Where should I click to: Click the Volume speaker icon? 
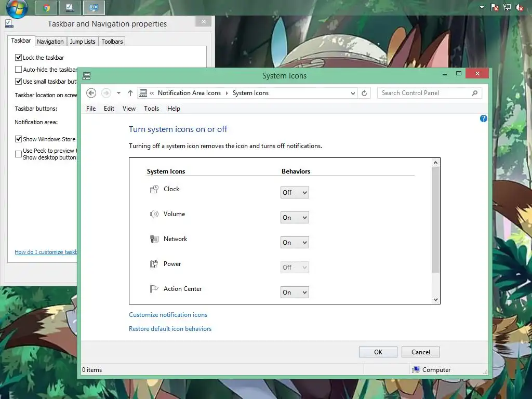(154, 214)
